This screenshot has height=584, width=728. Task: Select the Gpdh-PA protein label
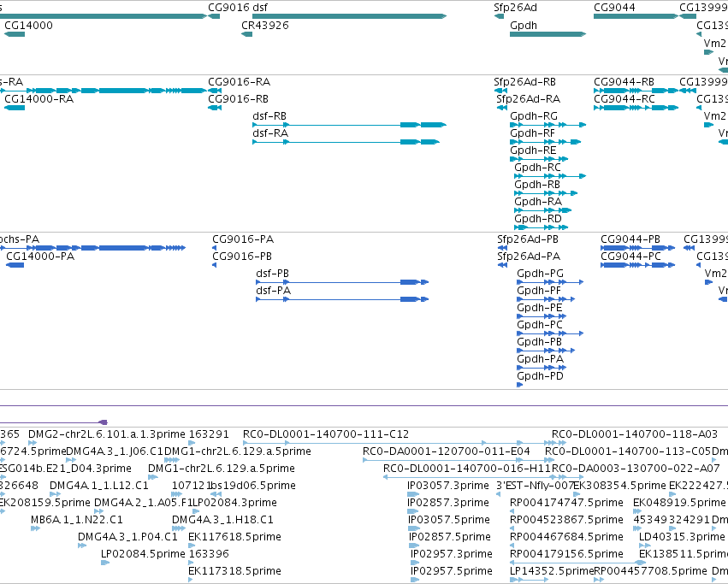(540, 359)
